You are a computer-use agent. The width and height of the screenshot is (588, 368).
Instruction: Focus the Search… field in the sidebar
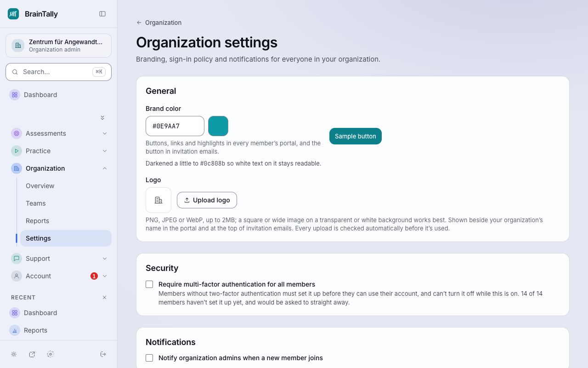[x=58, y=72]
